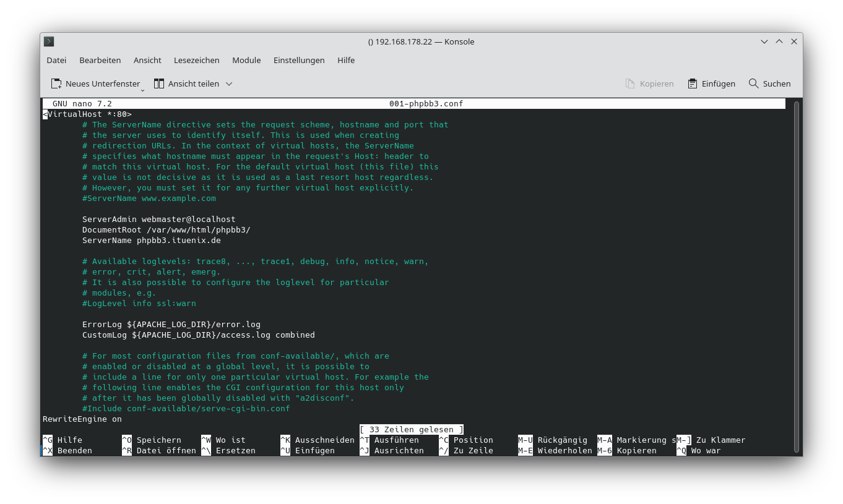This screenshot has height=504, width=843.
Task: Open a new subwindow with the Neues Unterfenster icon
Action: pos(56,83)
